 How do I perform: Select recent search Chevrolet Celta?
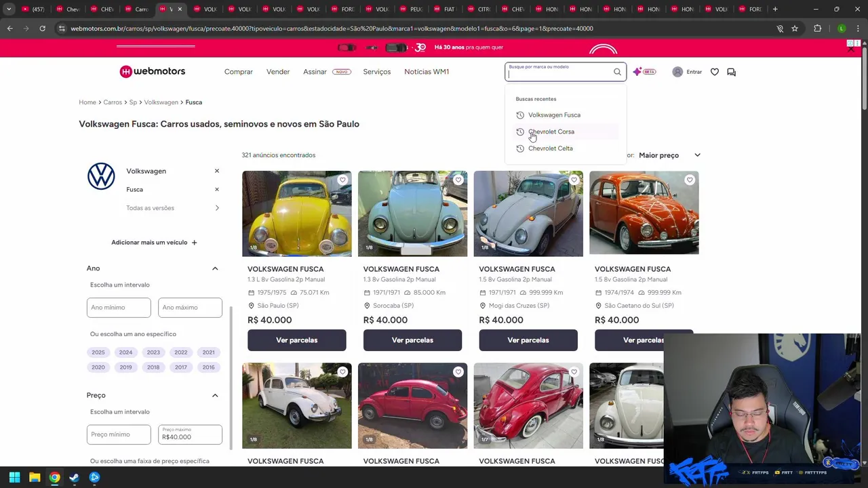point(551,148)
